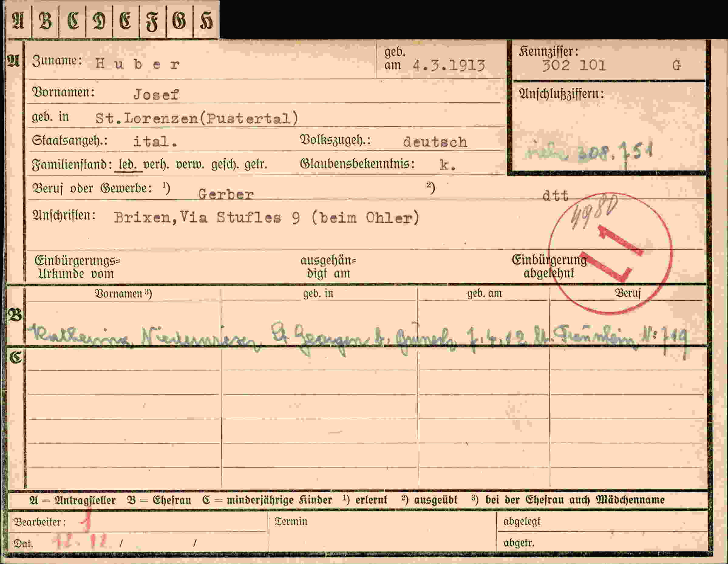Click footnote '¹) erlernt'

pos(365,500)
